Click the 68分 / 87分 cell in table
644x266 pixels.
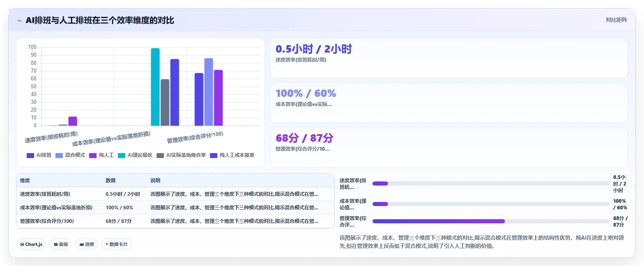[124, 221]
